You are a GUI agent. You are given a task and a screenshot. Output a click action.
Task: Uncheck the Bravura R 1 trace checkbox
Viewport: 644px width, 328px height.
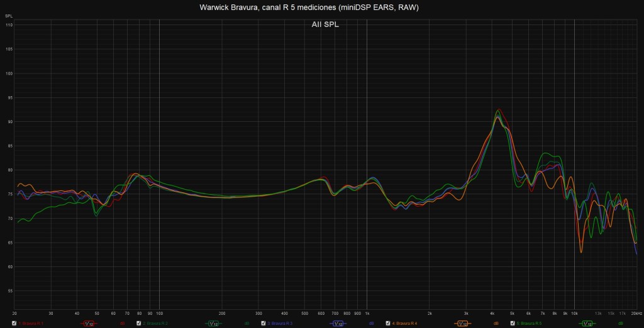pos(14,324)
